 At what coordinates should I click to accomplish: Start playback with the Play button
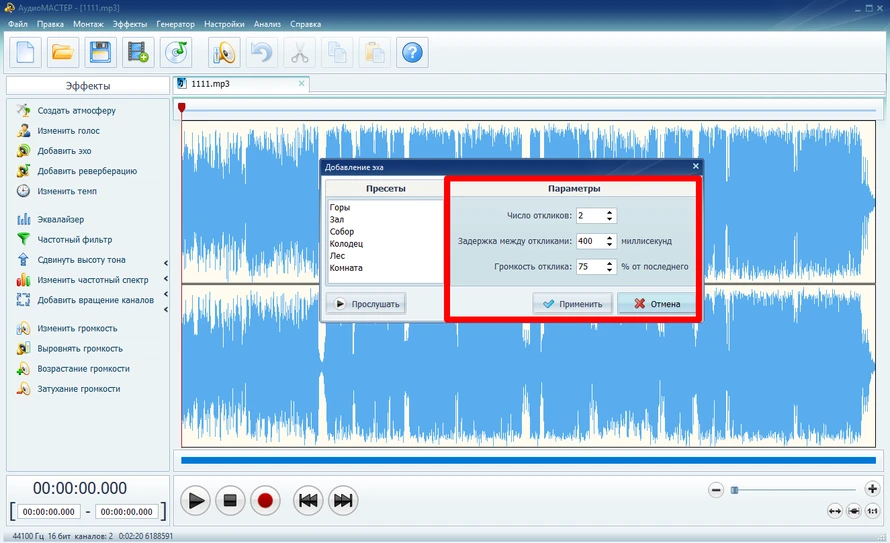pos(196,501)
